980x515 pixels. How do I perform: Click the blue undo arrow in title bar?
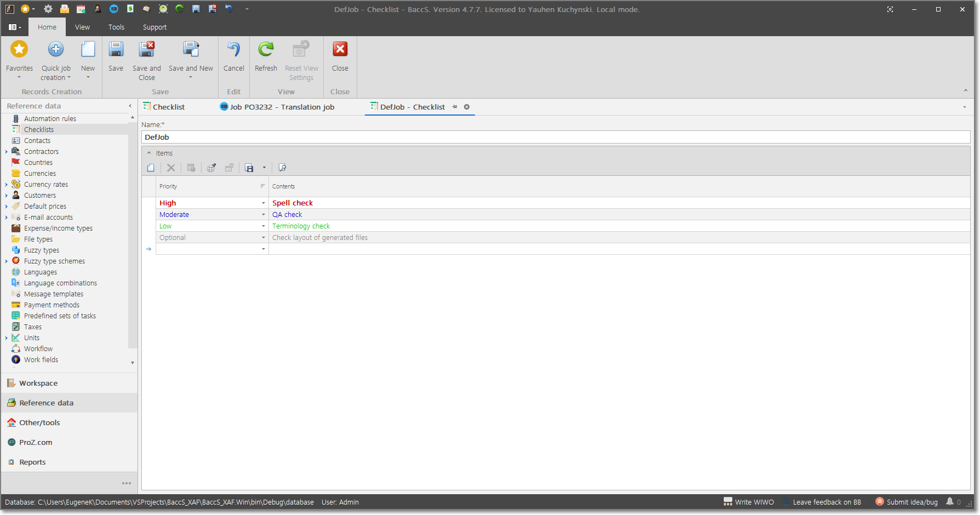pyautogui.click(x=229, y=9)
